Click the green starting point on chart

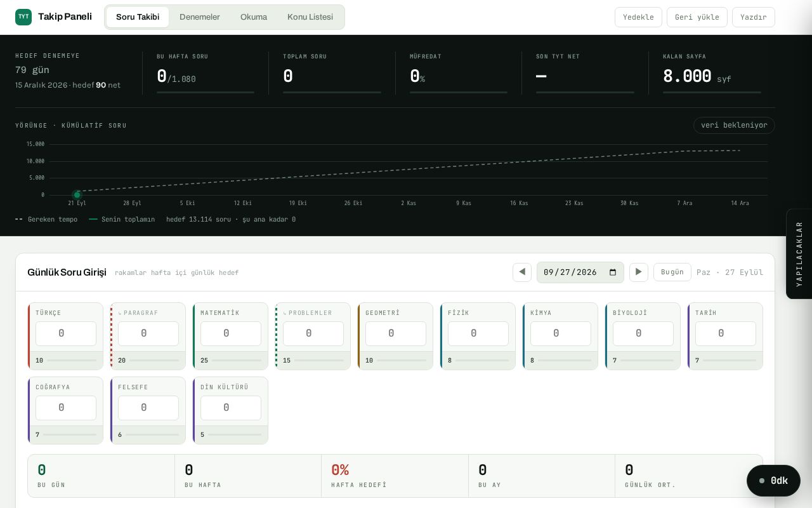click(x=77, y=195)
